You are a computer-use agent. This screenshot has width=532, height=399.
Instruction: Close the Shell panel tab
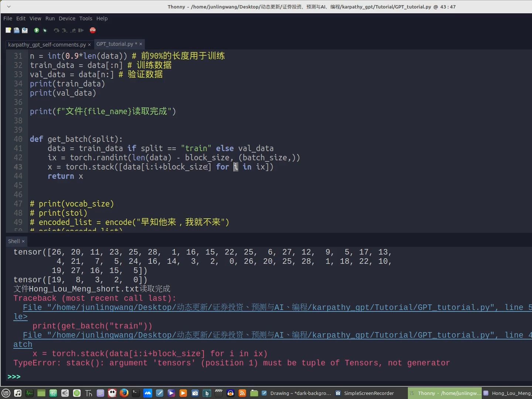23,241
